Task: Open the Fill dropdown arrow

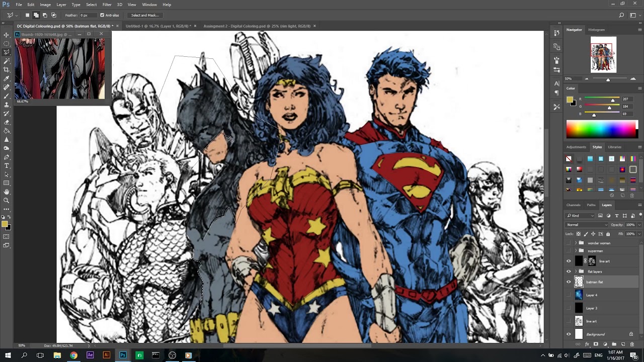Action: tap(639, 234)
